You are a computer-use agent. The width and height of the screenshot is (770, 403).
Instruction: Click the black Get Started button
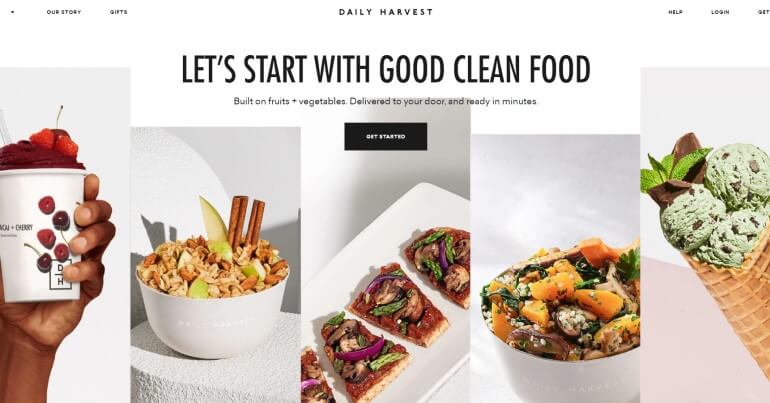[385, 136]
